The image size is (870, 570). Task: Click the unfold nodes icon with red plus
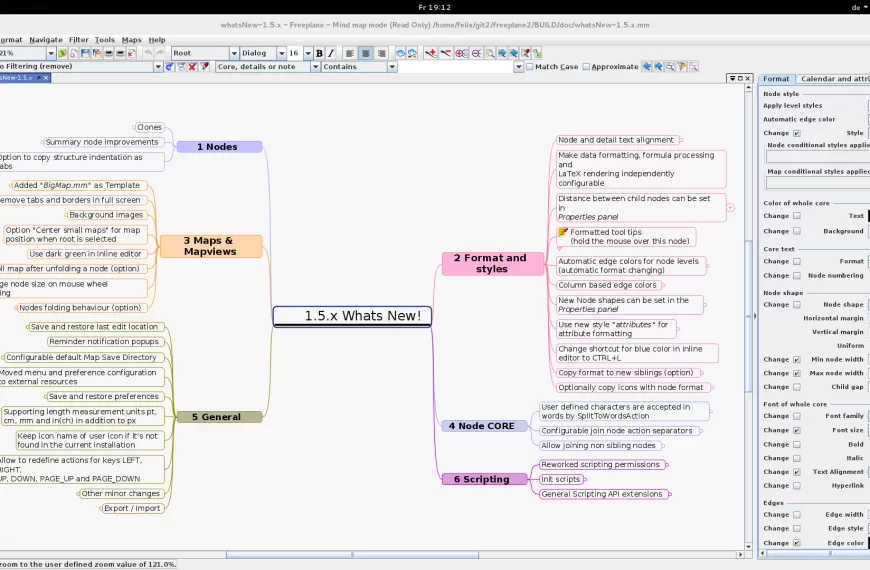(461, 53)
